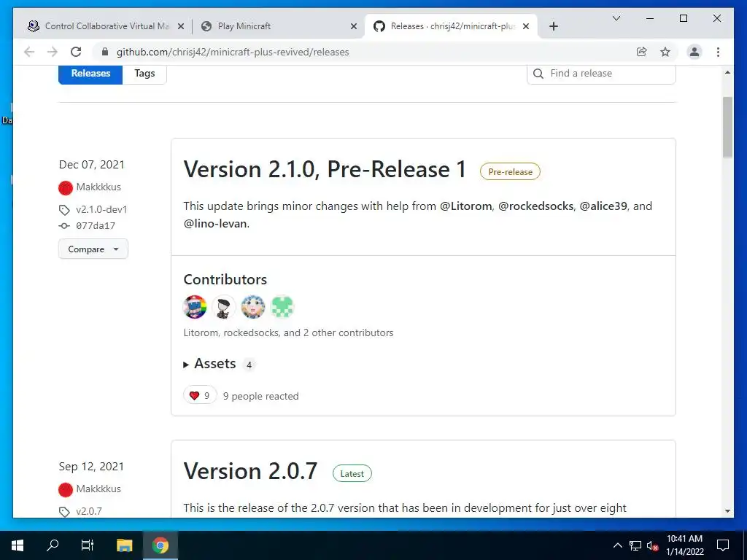Open the Compare dropdown
The image size is (747, 560).
93,249
